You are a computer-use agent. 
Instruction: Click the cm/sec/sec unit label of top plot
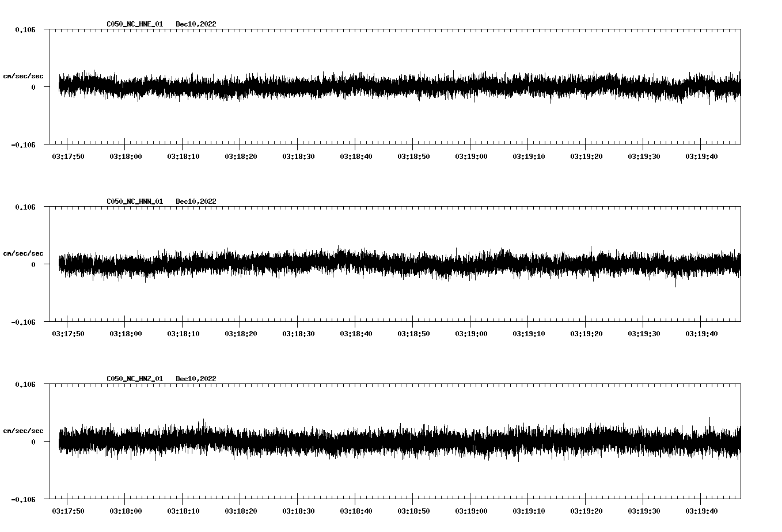[24, 75]
